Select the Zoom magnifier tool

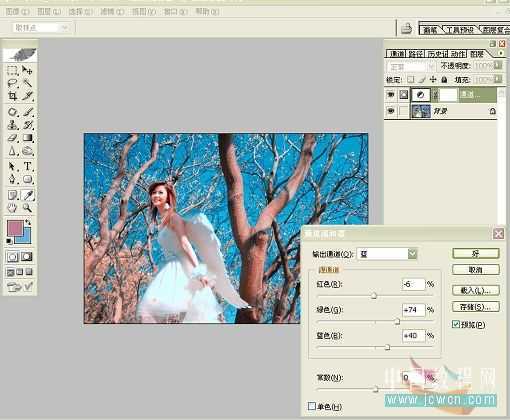27,208
